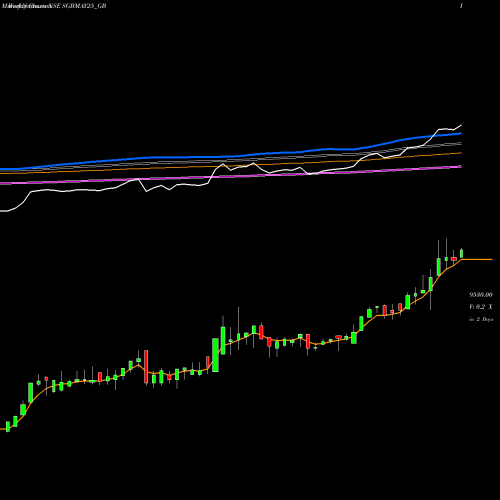Viewport: 500px width, 500px height.
Task: Click the last green candlestick at the chart's right end
Action: 462,253
